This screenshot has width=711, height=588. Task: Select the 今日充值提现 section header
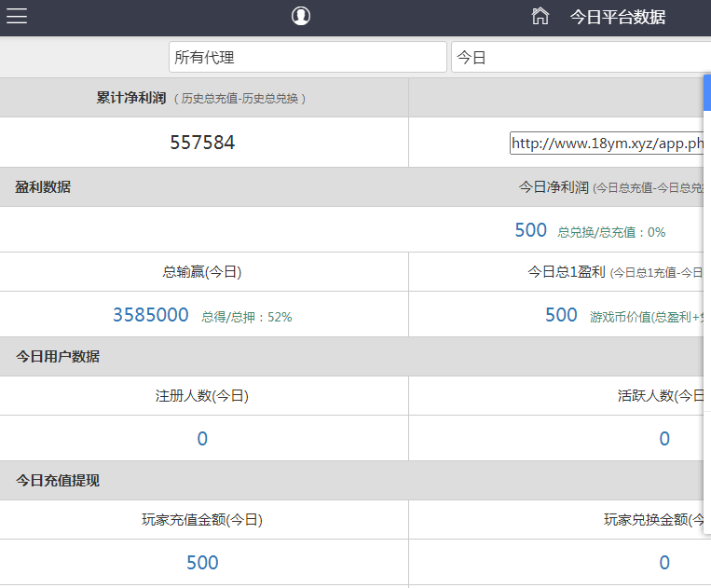point(58,481)
